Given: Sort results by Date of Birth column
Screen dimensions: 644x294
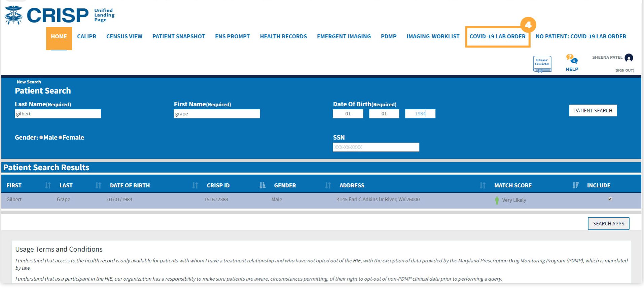Looking at the screenshot, I should coord(195,185).
